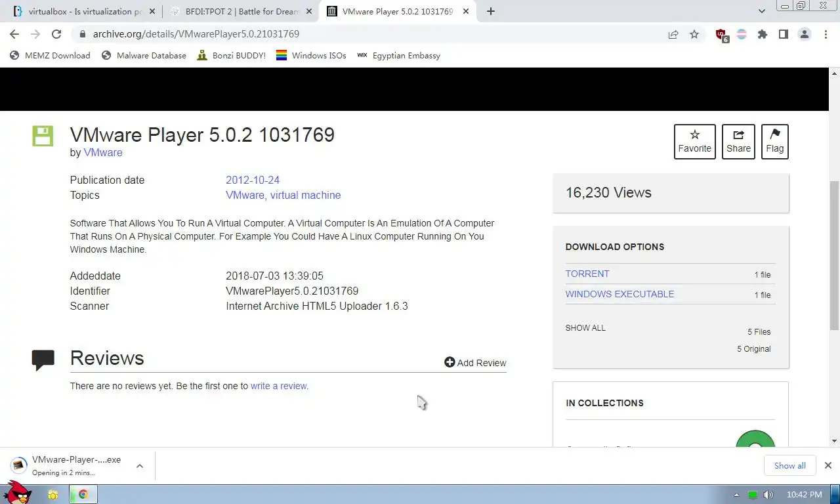Screen dimensions: 840x504
Task: Open the Extensions puzzle piece menu
Action: pyautogui.click(x=763, y=34)
